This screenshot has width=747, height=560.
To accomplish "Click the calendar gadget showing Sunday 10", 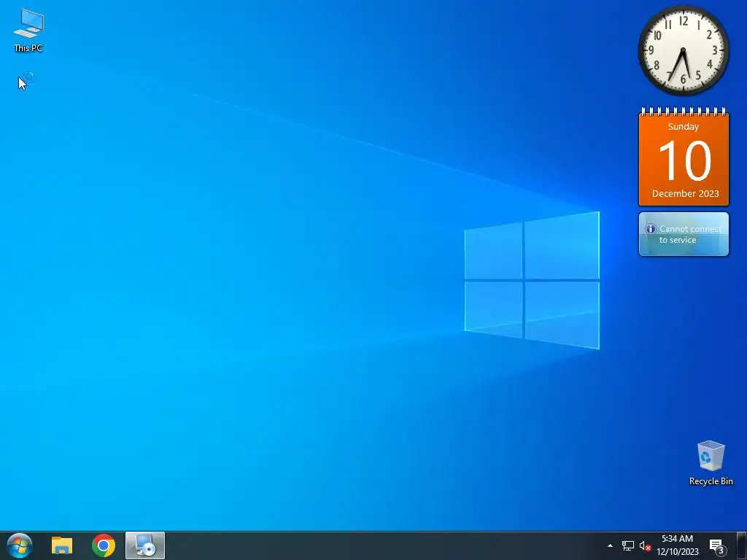I will (x=684, y=157).
